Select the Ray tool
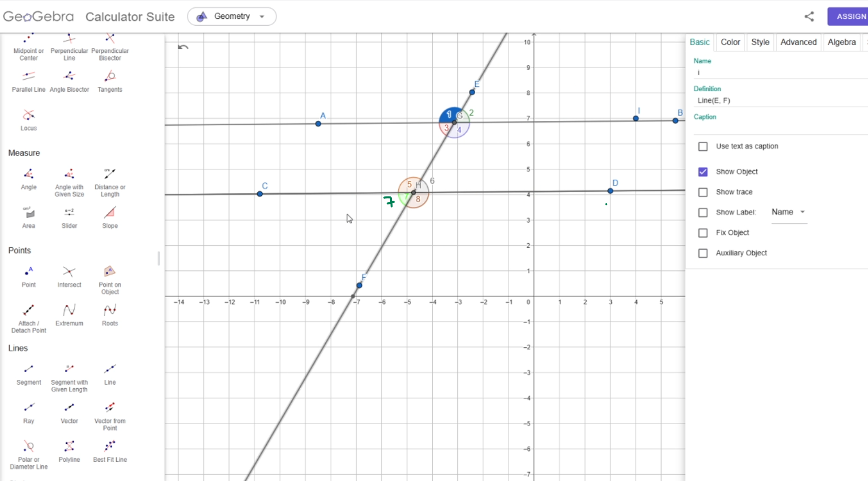Viewport: 868px width, 481px height. pyautogui.click(x=28, y=413)
